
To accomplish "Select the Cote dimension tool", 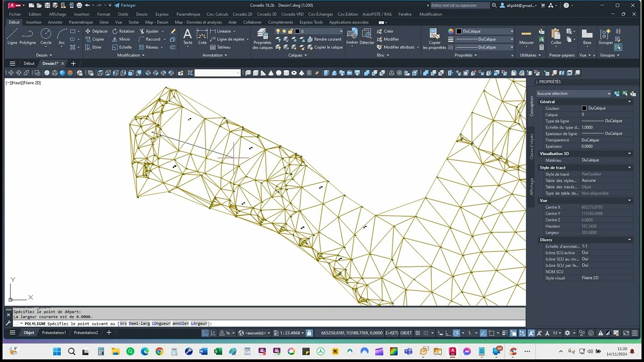I will (x=202, y=37).
